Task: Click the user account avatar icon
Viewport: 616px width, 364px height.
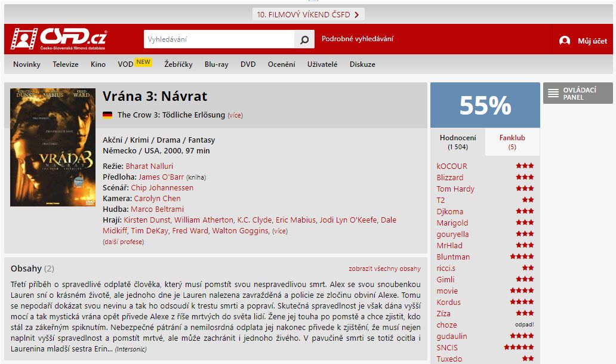Action: [x=564, y=41]
